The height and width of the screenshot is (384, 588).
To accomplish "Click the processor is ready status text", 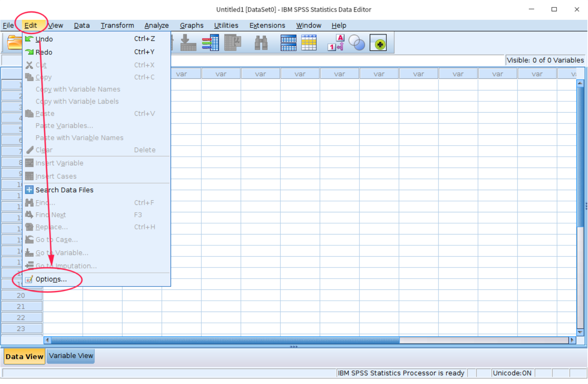I will 401,373.
